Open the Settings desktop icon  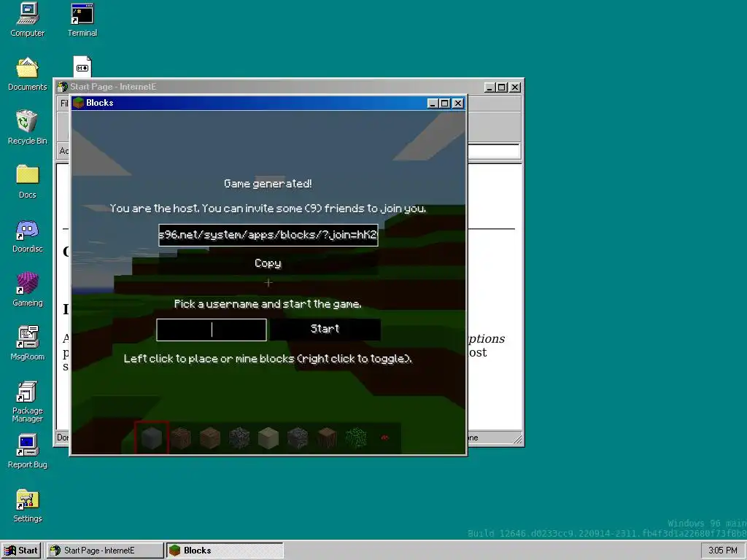point(27,505)
